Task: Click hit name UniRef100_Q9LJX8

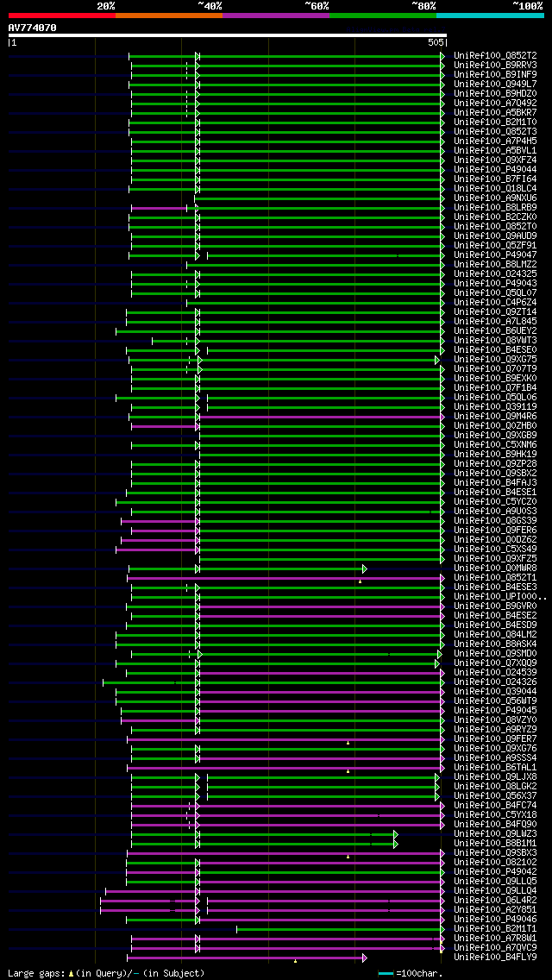Action: click(495, 777)
